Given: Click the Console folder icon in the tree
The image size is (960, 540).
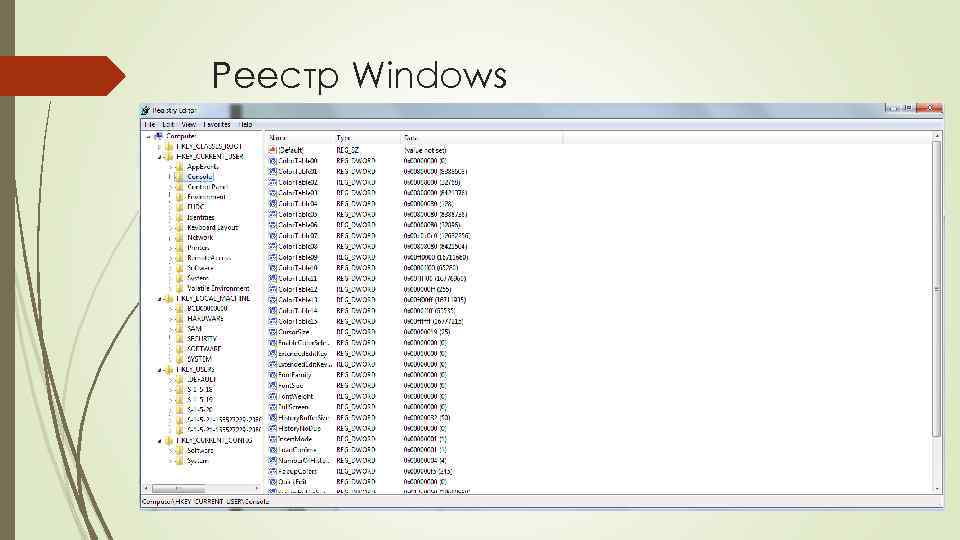Looking at the screenshot, I should click(x=179, y=177).
